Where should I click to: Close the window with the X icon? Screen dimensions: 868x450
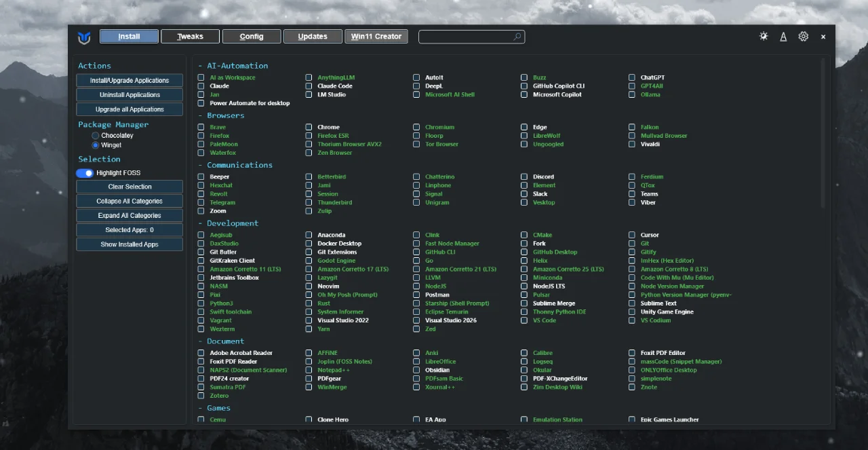pyautogui.click(x=823, y=37)
